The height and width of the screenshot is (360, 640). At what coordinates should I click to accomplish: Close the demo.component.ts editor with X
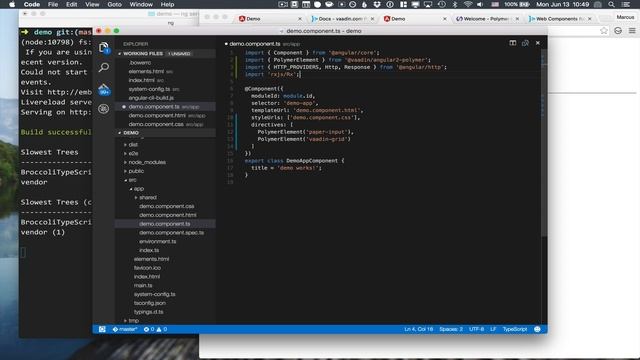[x=538, y=43]
